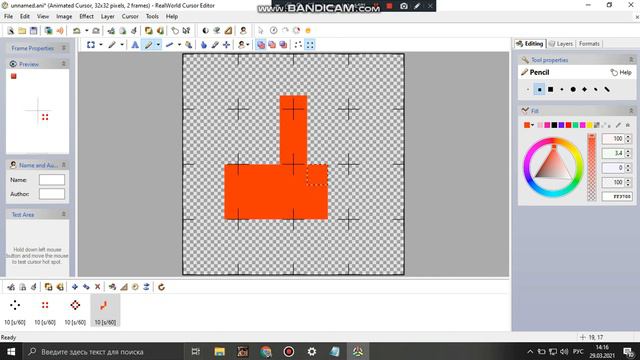The height and width of the screenshot is (360, 640).
Task: Select the blue move cross tool
Action: [227, 45]
